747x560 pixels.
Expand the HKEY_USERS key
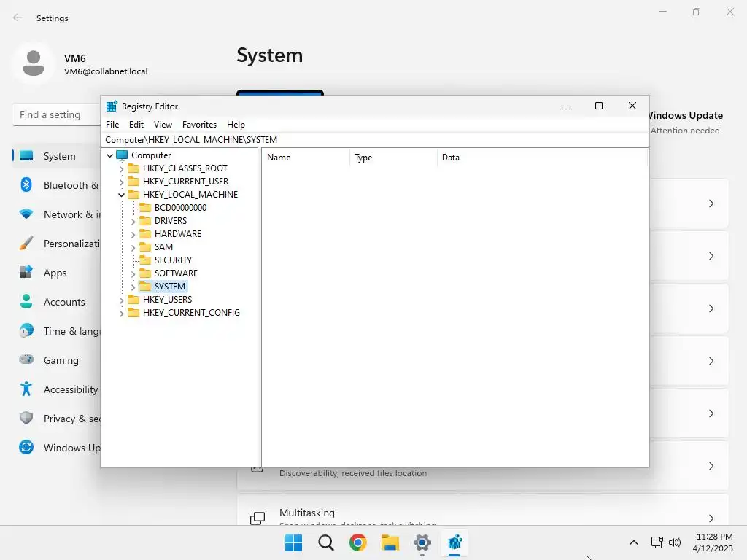pos(121,300)
